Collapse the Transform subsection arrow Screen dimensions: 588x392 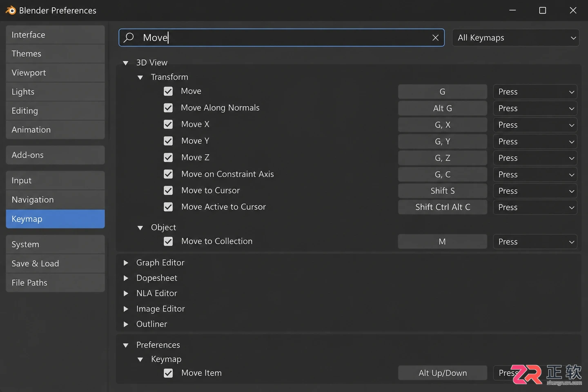pyautogui.click(x=140, y=77)
